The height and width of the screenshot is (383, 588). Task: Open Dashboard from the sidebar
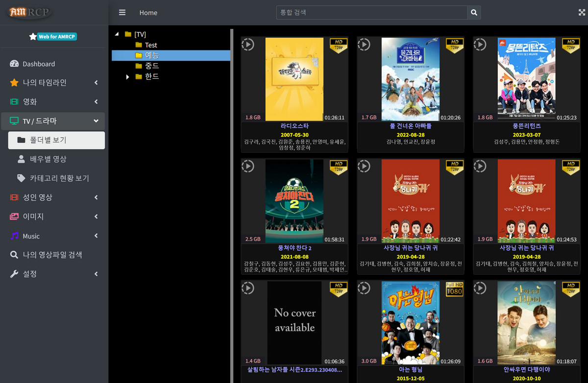coord(39,64)
